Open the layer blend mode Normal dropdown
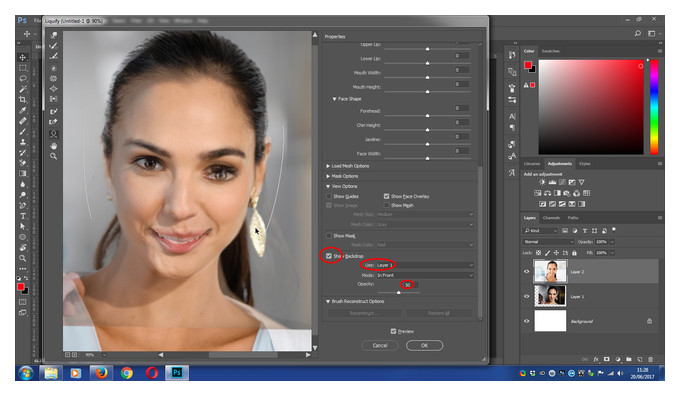The height and width of the screenshot is (396, 680). tap(548, 242)
